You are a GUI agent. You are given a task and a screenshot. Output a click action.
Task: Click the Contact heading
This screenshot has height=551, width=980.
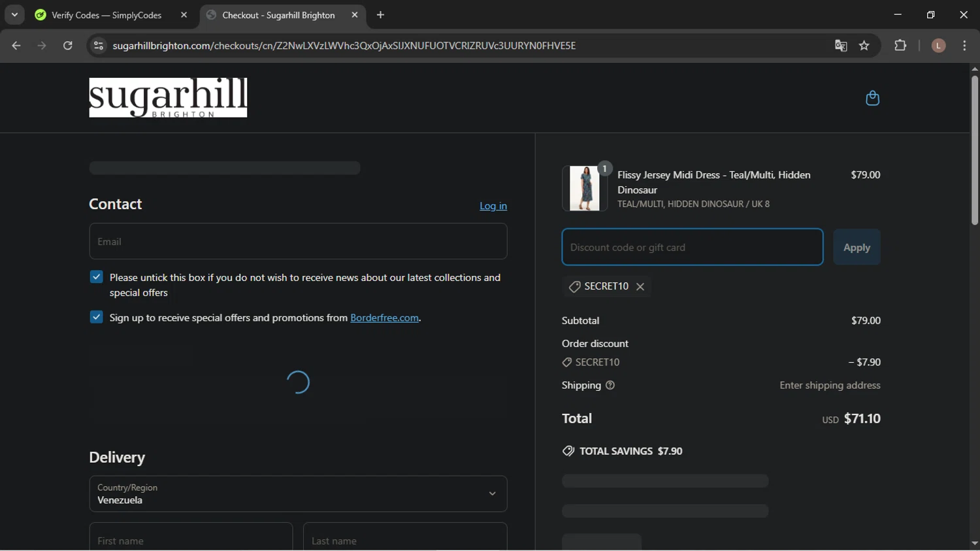pyautogui.click(x=116, y=204)
